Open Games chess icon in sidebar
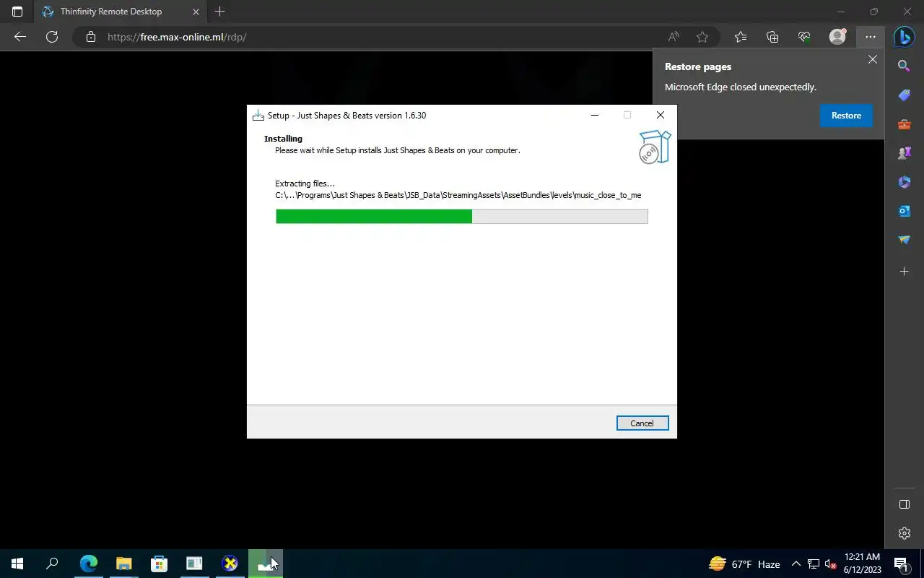The height and width of the screenshot is (578, 924). pos(905,153)
